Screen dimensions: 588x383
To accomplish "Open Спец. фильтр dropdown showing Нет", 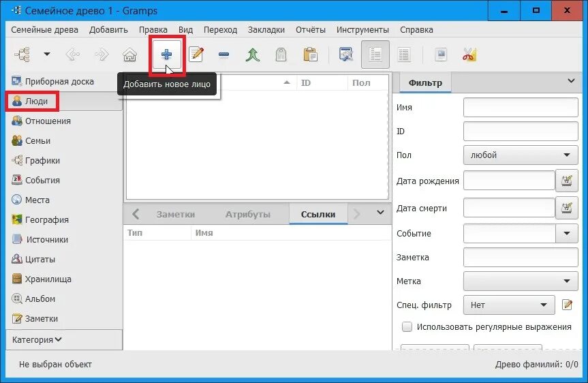I will click(x=509, y=305).
